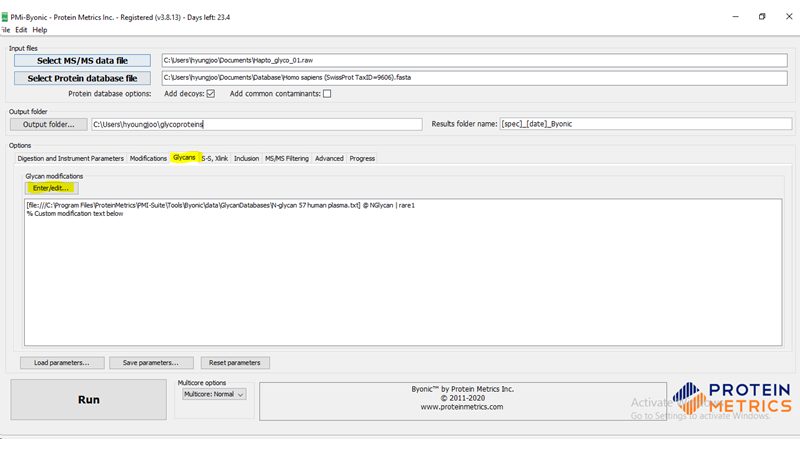Restore down the PMI-Byonic window

pyautogui.click(x=762, y=17)
